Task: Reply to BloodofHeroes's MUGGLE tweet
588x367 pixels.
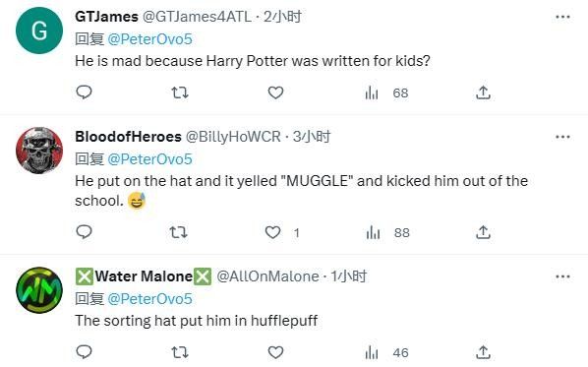Action: (x=84, y=232)
